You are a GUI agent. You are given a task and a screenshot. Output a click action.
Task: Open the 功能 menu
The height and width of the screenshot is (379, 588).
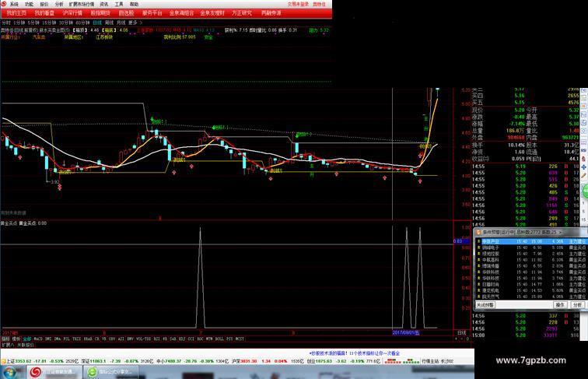(29, 4)
